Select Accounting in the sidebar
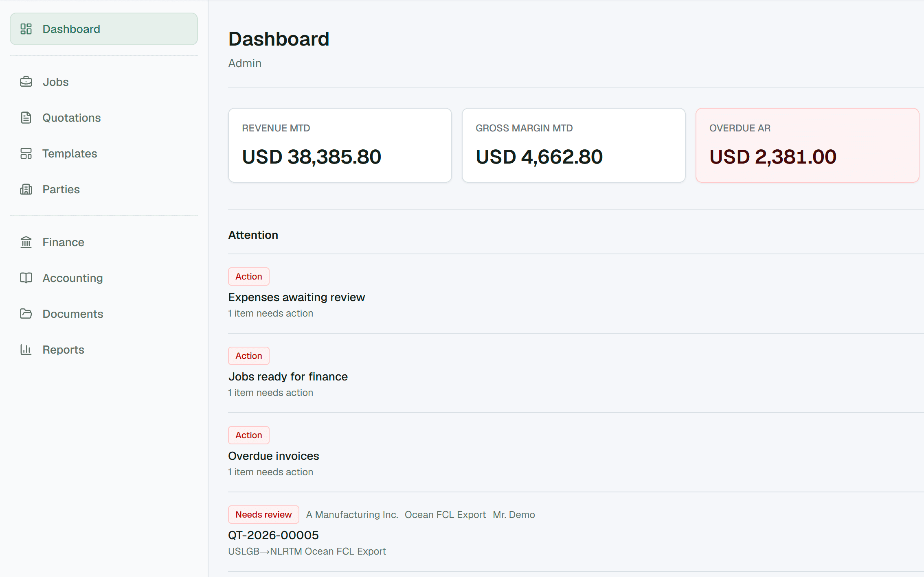 104,278
